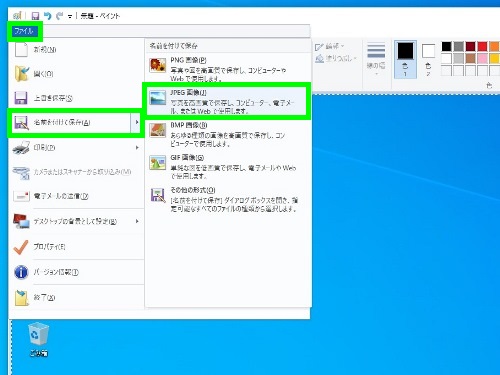Click the New (新規) document icon
The image size is (500, 375).
(21, 50)
